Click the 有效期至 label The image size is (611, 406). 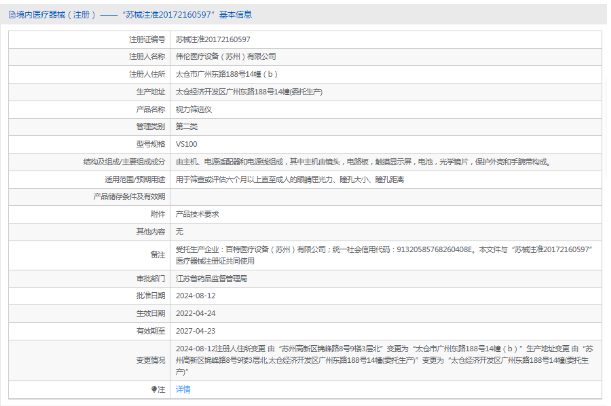[150, 331]
